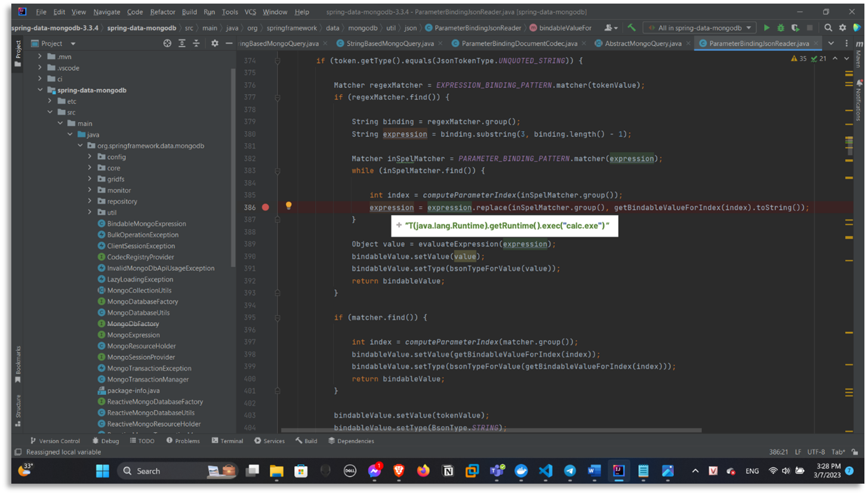Open the VCS menu
This screenshot has height=495, width=868.
pyautogui.click(x=251, y=12)
